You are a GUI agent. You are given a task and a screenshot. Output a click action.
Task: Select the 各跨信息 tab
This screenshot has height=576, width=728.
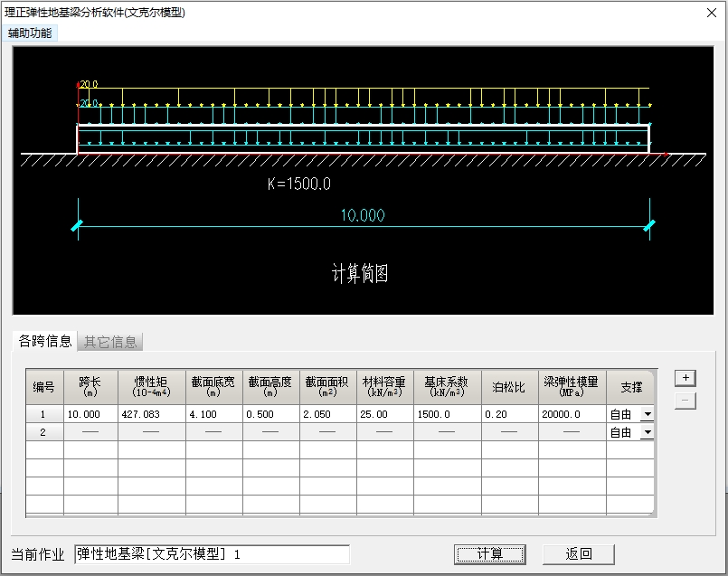[x=45, y=341]
